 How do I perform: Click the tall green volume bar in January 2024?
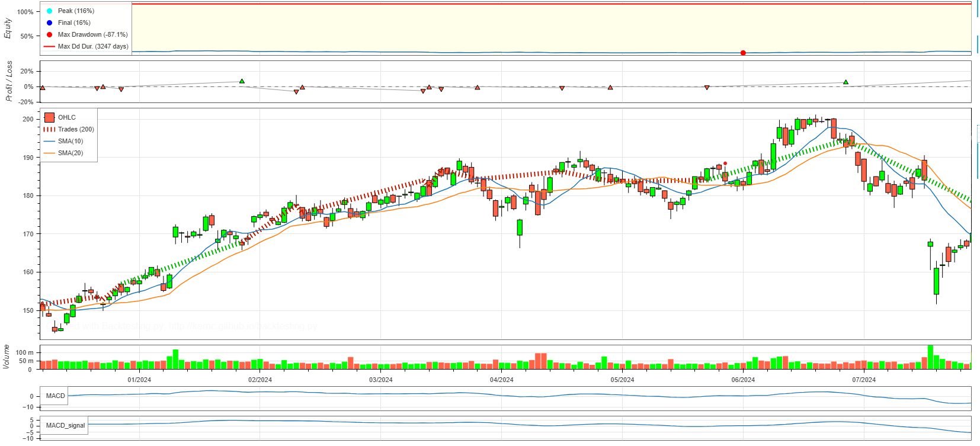(x=175, y=360)
